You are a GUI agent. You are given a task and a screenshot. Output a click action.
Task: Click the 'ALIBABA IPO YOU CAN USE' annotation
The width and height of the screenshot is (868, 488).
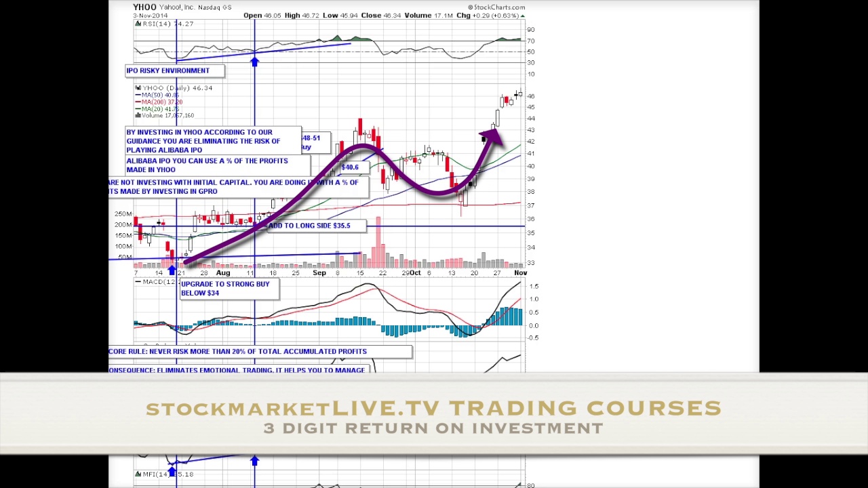click(x=217, y=165)
